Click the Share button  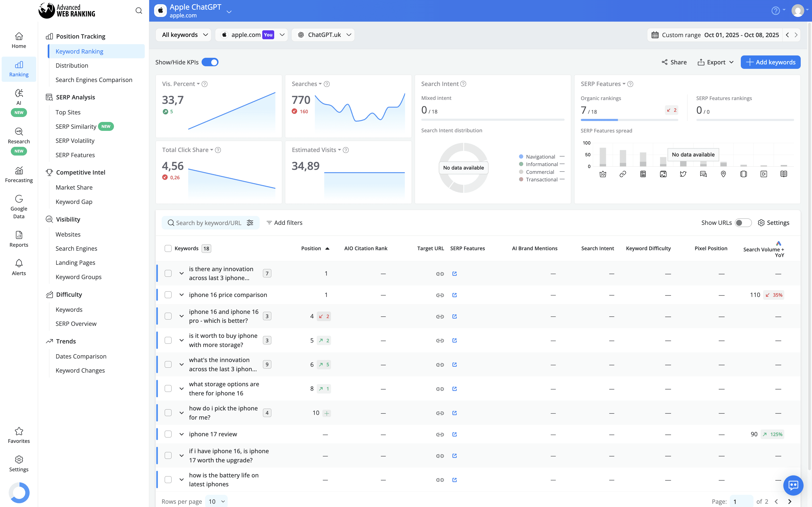pyautogui.click(x=674, y=62)
